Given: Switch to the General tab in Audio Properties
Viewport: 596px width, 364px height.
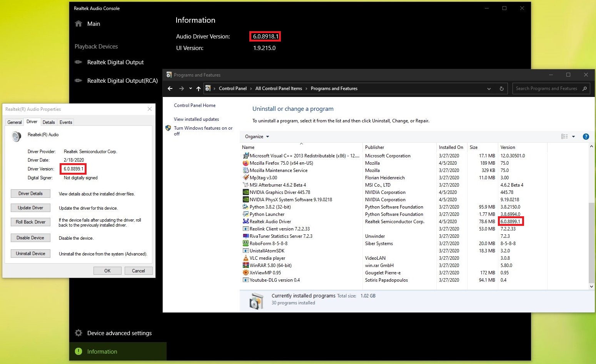Looking at the screenshot, I should 15,122.
